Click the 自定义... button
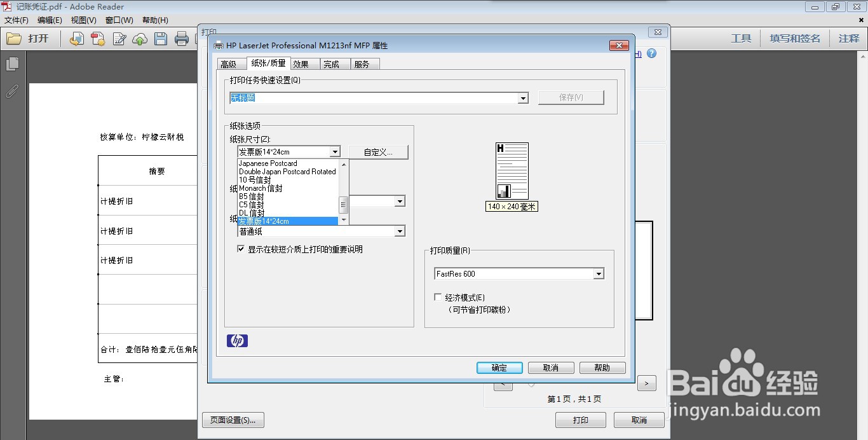The image size is (868, 440). pyautogui.click(x=378, y=152)
